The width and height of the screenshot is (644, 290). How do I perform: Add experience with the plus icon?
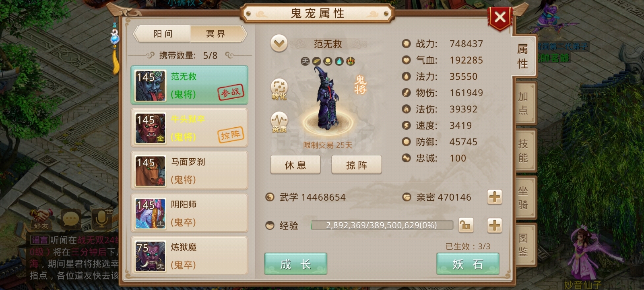click(x=495, y=225)
